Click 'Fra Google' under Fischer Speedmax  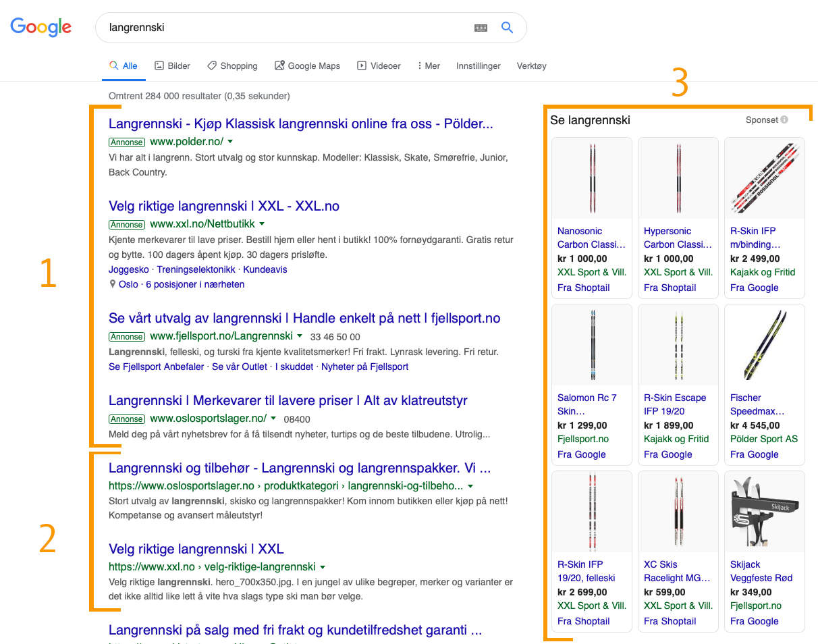[754, 454]
